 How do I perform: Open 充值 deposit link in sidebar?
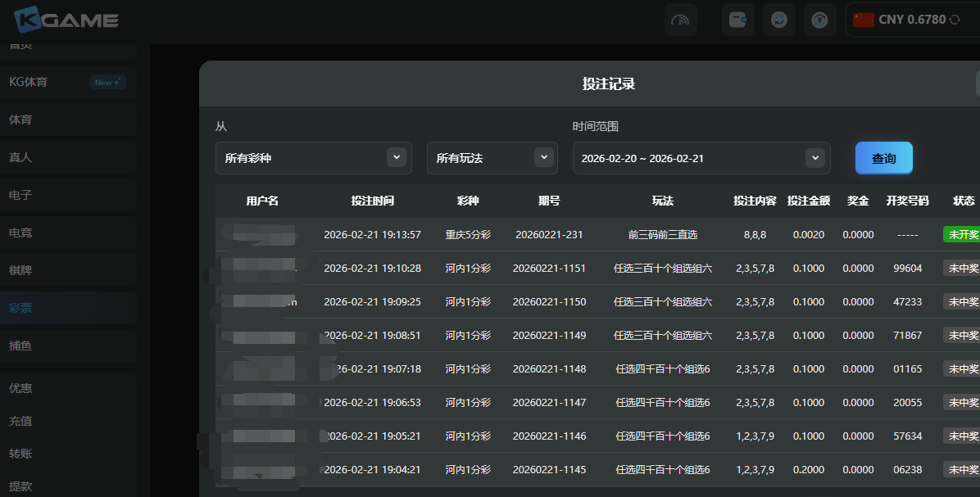pos(20,421)
